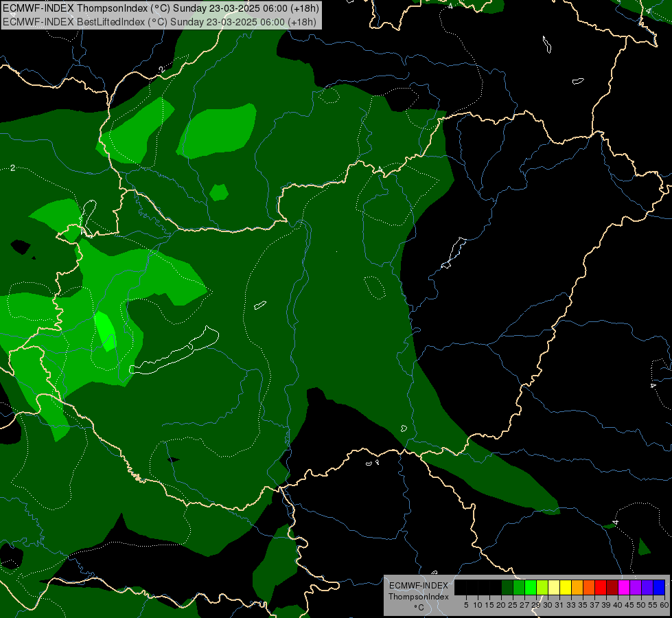Image resolution: width=672 pixels, height=618 pixels.
Task: Click the indigo 50–55 legend swatch
Action: coord(647,587)
